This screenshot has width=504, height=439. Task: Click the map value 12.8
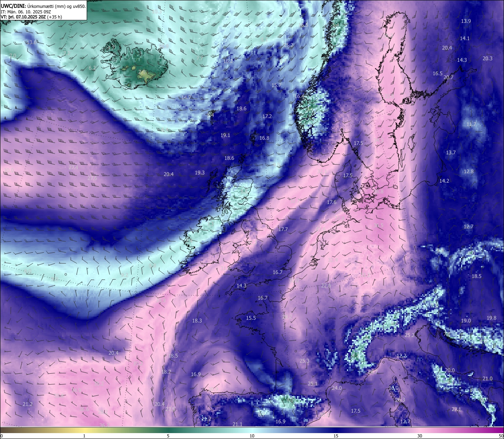click(469, 171)
